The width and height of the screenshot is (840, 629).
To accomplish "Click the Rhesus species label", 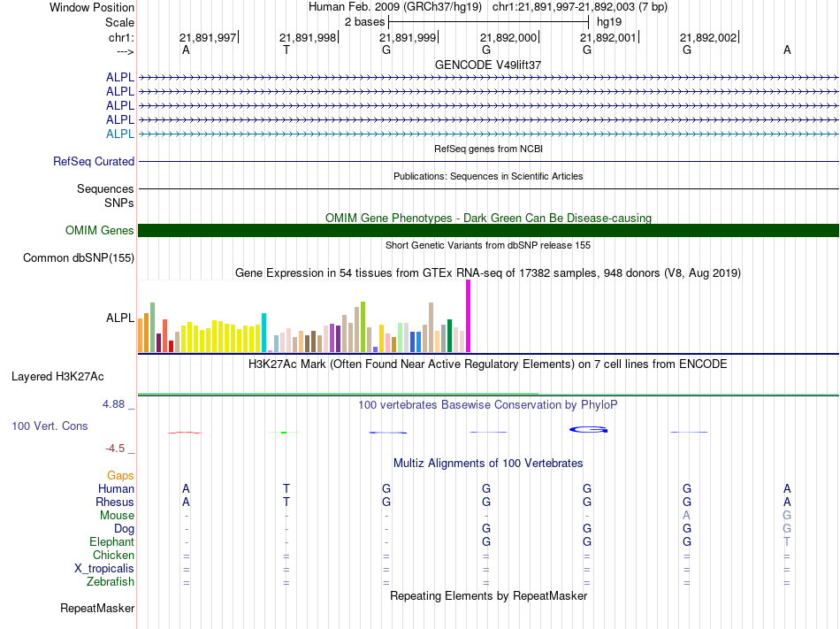I will tap(115, 502).
